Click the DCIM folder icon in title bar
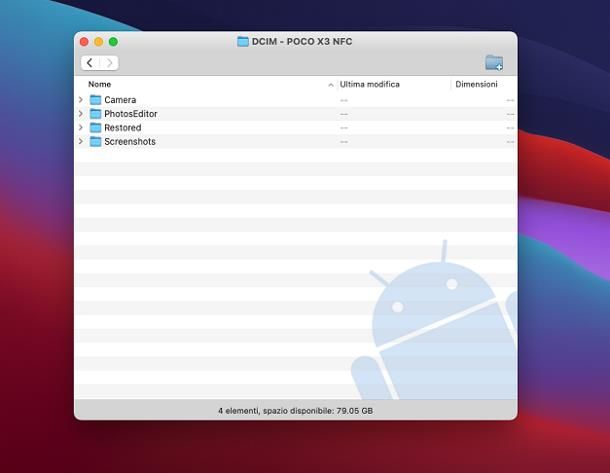 (x=243, y=41)
